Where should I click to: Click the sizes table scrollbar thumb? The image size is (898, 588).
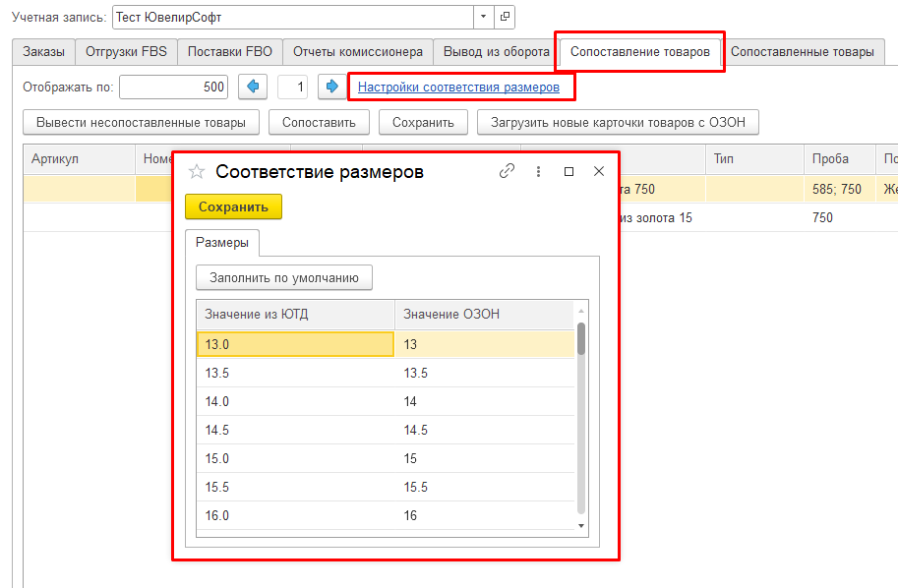(581, 339)
